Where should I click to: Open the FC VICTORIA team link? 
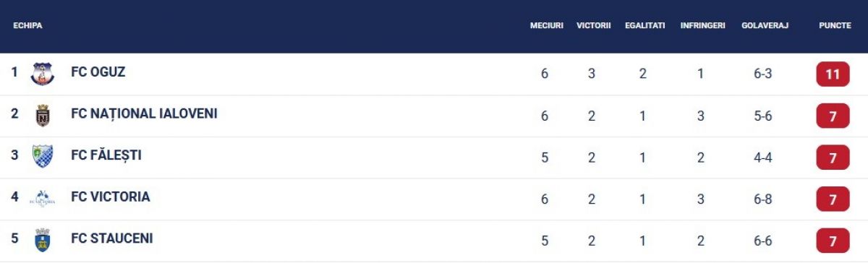point(111,197)
